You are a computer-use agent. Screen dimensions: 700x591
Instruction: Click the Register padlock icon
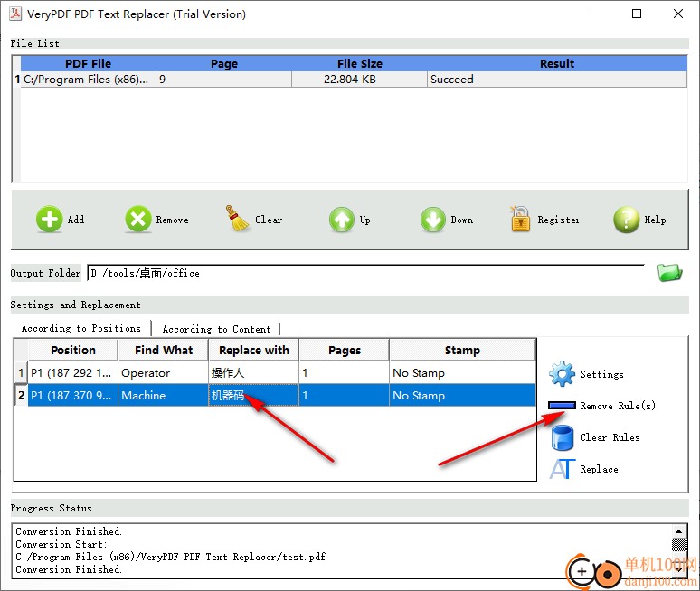tap(520, 219)
